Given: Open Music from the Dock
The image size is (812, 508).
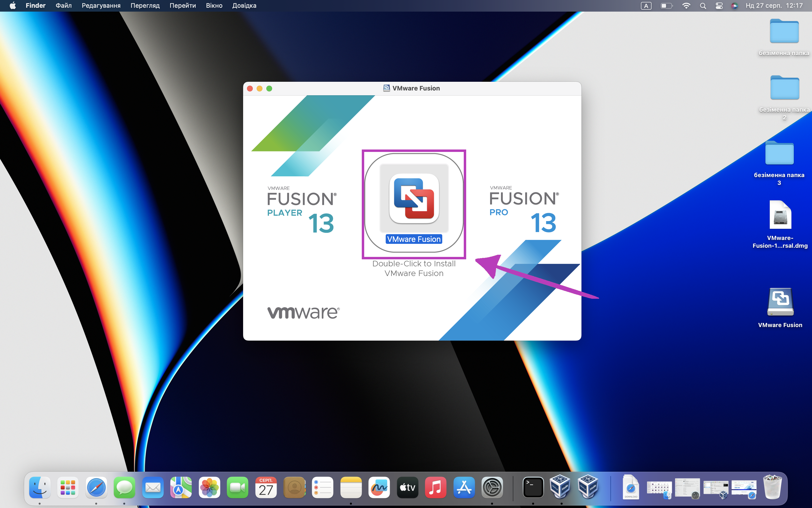Looking at the screenshot, I should (x=436, y=487).
